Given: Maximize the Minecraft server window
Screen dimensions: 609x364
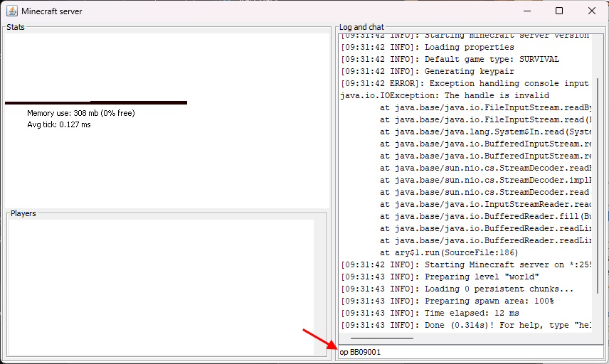Looking at the screenshot, I should [559, 11].
